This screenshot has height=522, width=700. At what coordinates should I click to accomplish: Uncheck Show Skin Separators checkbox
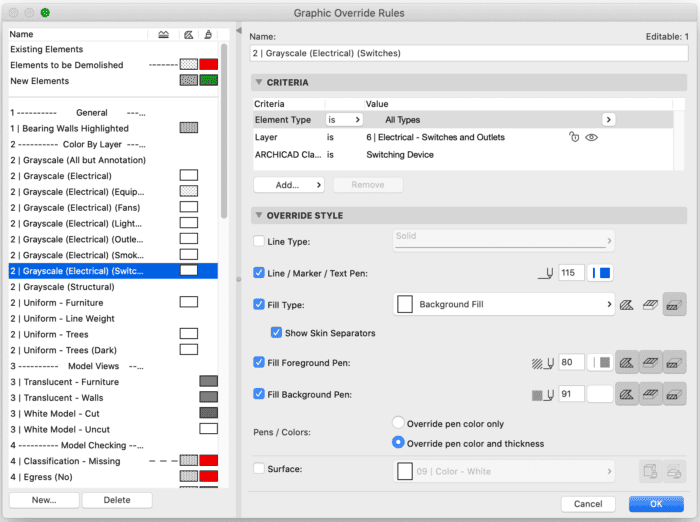click(x=276, y=333)
